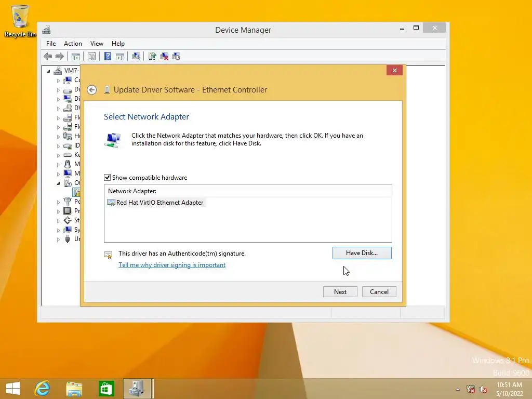Click the network status tray icon
The image size is (532, 399).
pyautogui.click(x=471, y=389)
